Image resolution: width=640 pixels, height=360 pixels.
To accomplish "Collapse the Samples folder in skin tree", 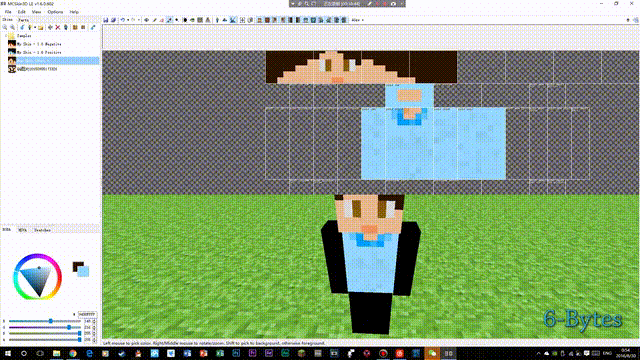I will (6, 36).
